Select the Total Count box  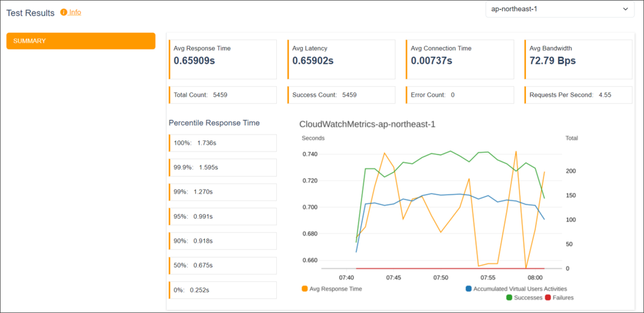tap(223, 95)
